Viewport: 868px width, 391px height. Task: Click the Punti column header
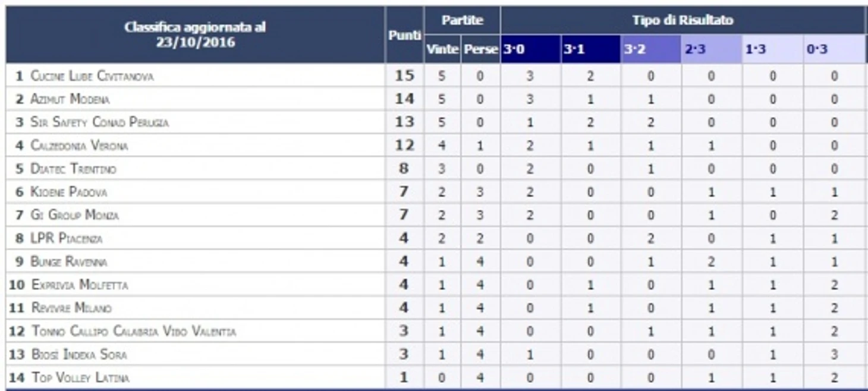tap(404, 35)
